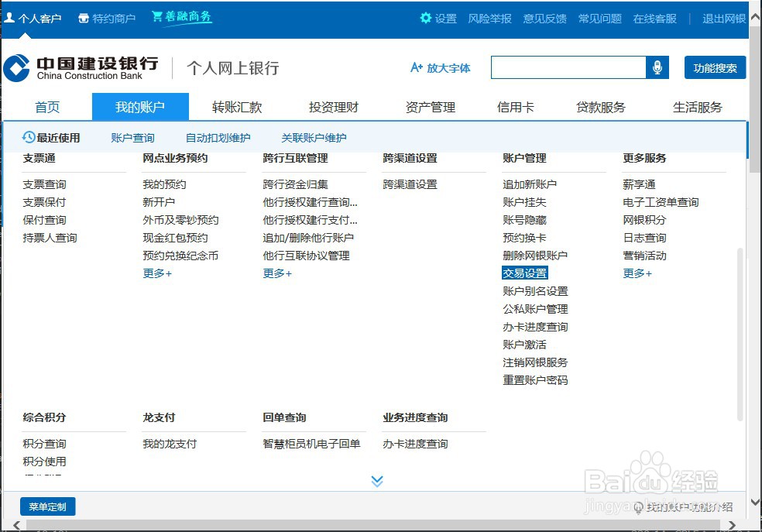Screen dimensions: 762x532
Task: Expand hidden menu via blue down chevron
Action: 377,480
